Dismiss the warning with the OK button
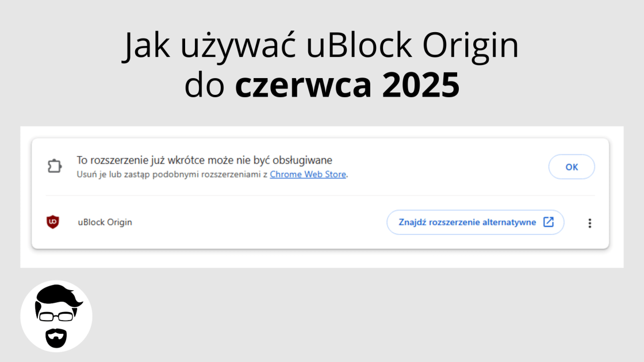The height and width of the screenshot is (362, 644). coord(572,167)
